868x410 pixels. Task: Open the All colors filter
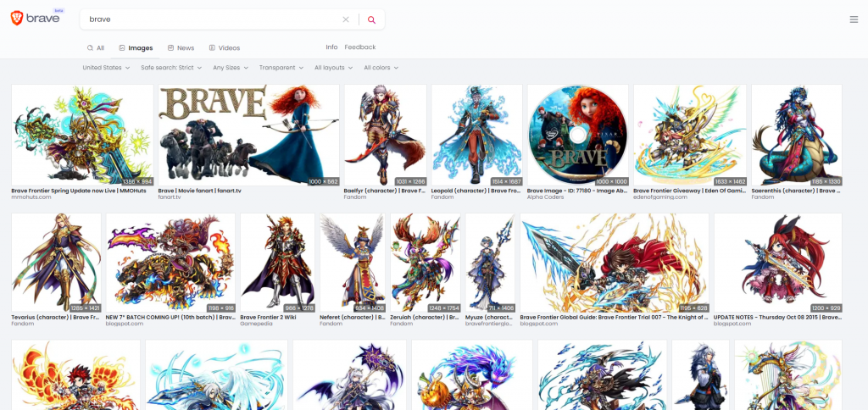(381, 68)
